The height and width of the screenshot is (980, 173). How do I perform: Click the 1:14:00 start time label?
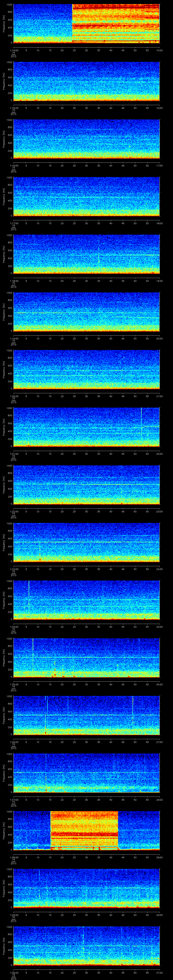click(14, 50)
